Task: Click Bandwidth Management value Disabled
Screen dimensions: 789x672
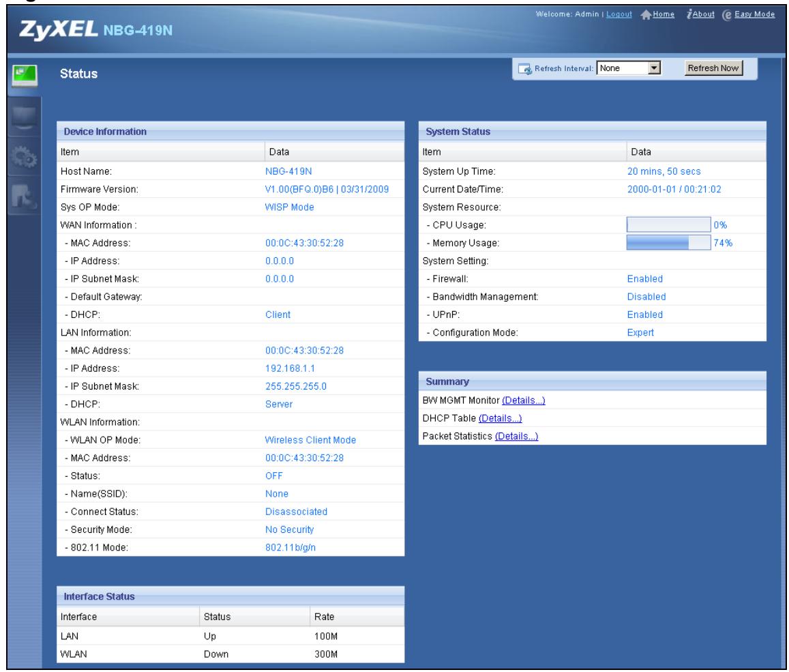Action: coord(646,297)
